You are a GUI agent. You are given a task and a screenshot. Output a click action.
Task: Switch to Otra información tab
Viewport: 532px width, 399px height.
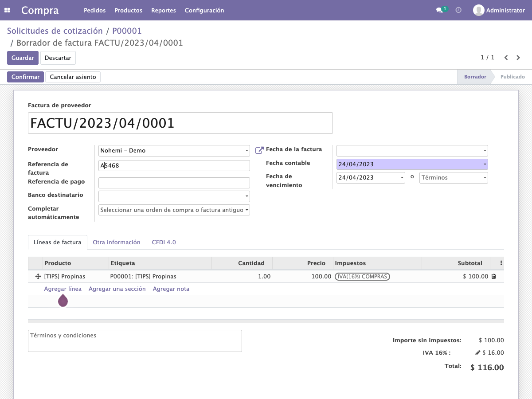pos(117,243)
